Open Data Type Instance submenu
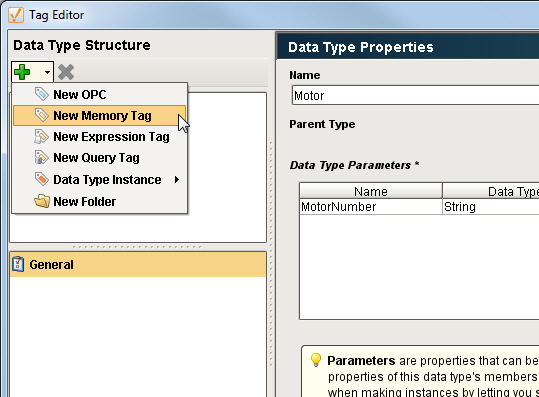This screenshot has width=539, height=397. (x=100, y=179)
